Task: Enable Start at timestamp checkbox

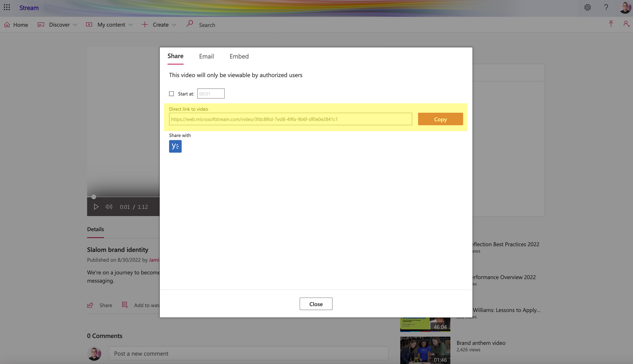Action: click(171, 93)
